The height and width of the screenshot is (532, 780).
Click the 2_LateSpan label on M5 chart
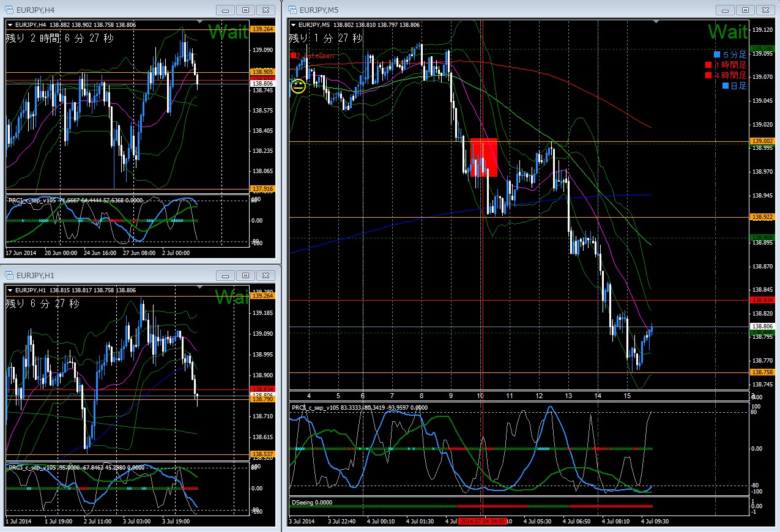[x=313, y=55]
